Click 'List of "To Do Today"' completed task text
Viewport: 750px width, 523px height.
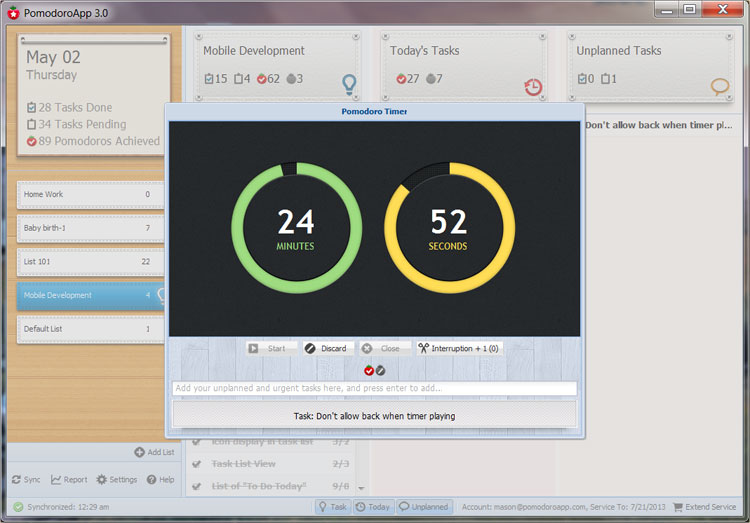tap(259, 487)
